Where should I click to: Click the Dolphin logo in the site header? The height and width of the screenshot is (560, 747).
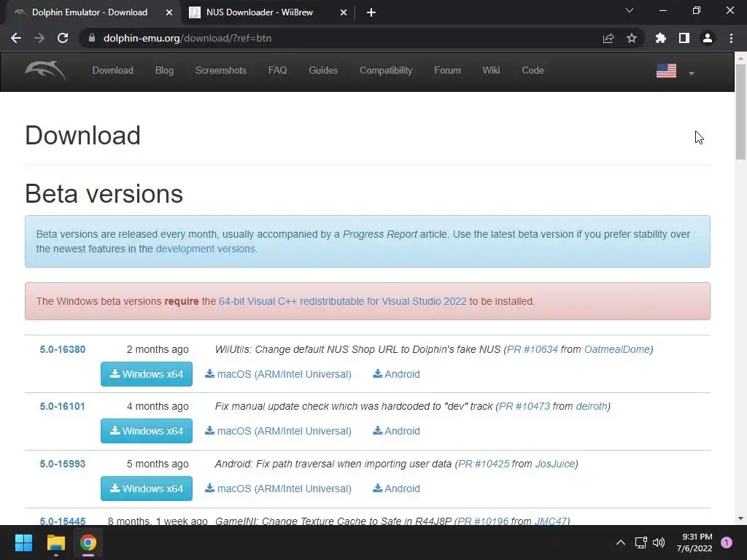tap(46, 71)
